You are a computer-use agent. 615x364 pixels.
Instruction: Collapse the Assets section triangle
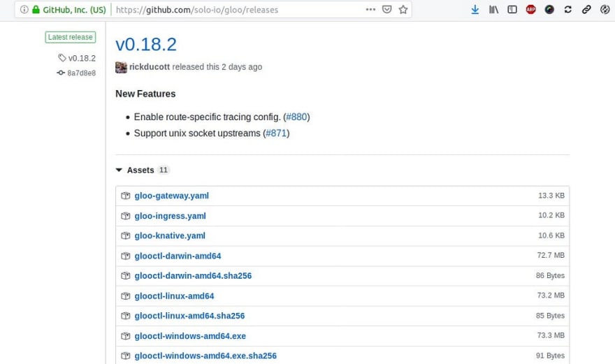[119, 170]
